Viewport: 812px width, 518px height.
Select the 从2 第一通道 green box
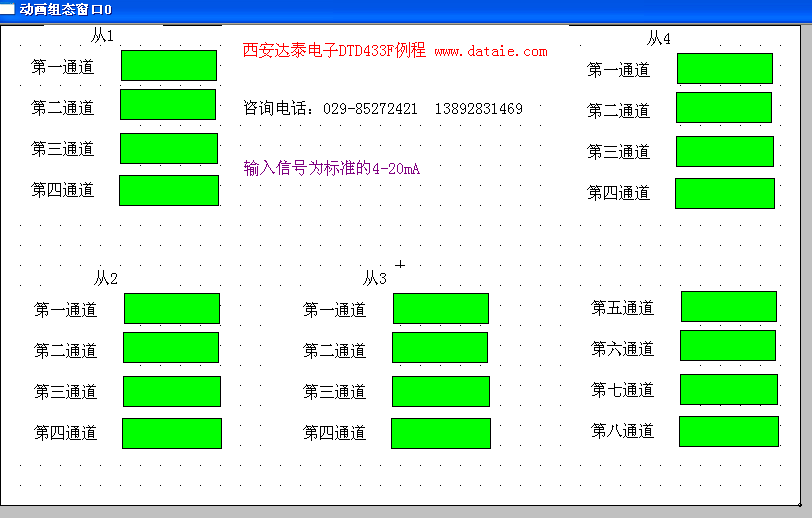[172, 309]
